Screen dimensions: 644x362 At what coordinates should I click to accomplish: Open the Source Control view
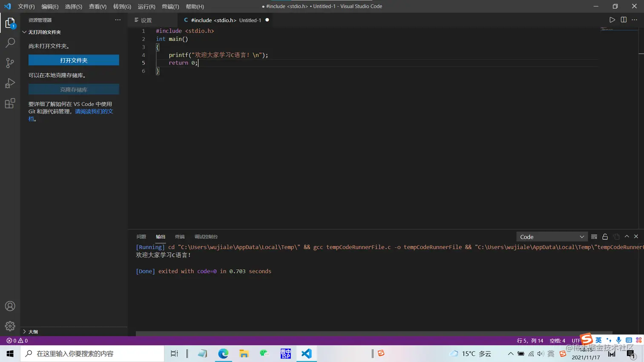coord(10,63)
